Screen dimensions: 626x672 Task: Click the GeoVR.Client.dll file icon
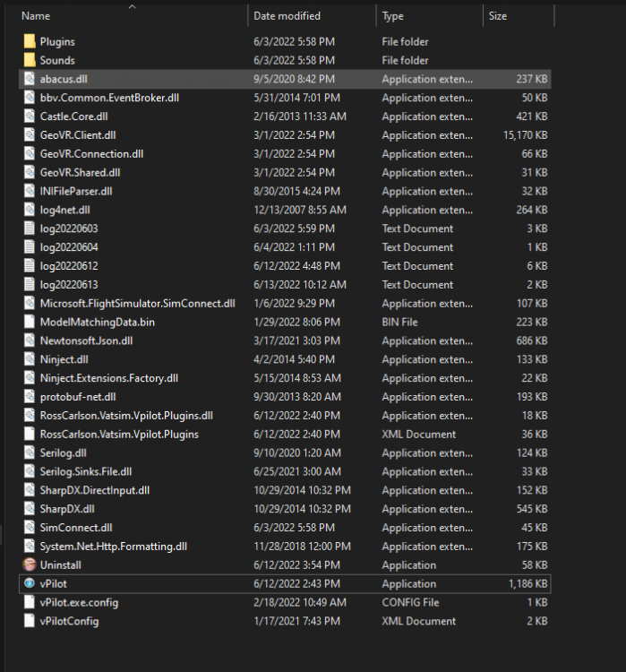(30, 135)
